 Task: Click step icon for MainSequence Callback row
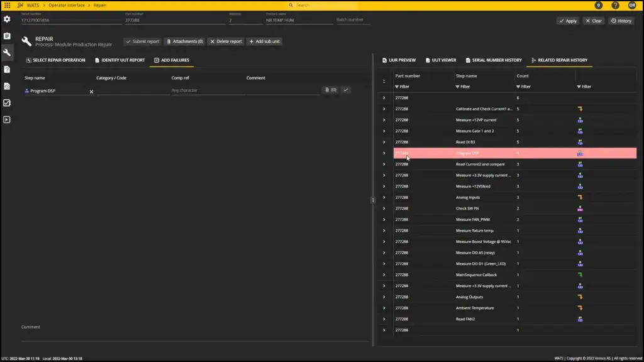(580, 275)
